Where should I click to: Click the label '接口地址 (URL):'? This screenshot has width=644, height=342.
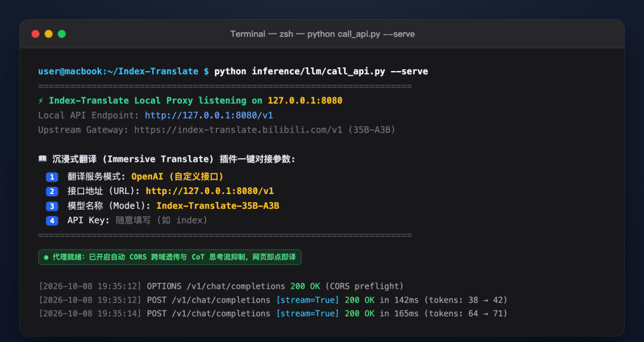pos(104,191)
